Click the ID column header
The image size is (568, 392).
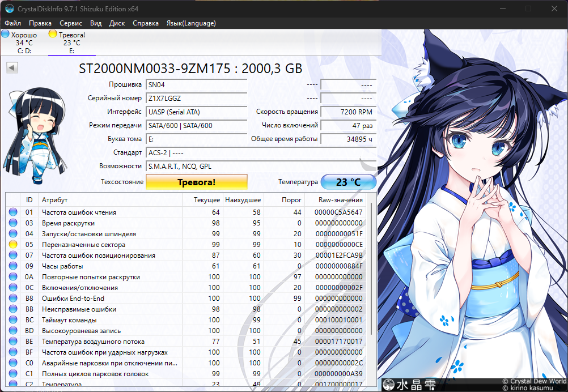29,200
